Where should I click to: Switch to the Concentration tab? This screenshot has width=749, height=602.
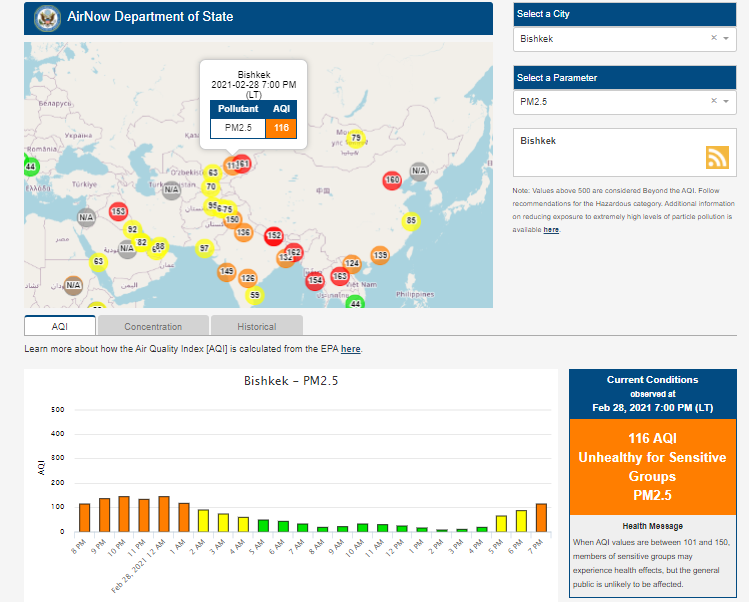pyautogui.click(x=153, y=326)
